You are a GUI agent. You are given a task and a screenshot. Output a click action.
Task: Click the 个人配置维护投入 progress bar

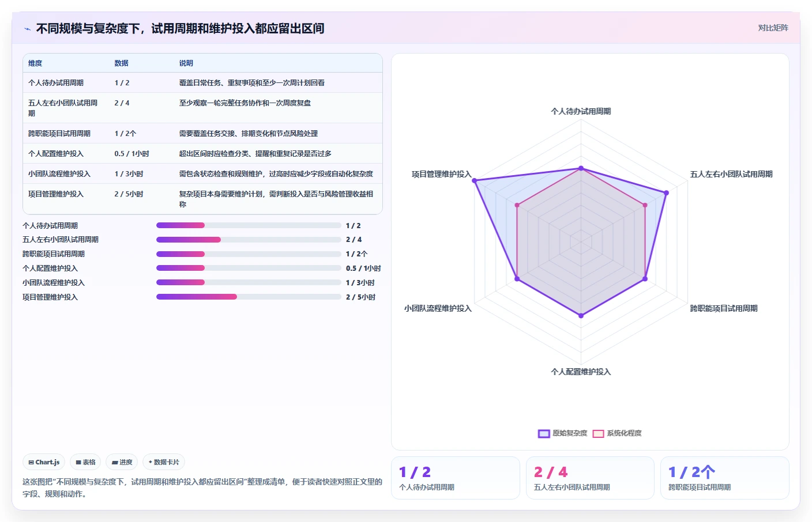point(249,268)
